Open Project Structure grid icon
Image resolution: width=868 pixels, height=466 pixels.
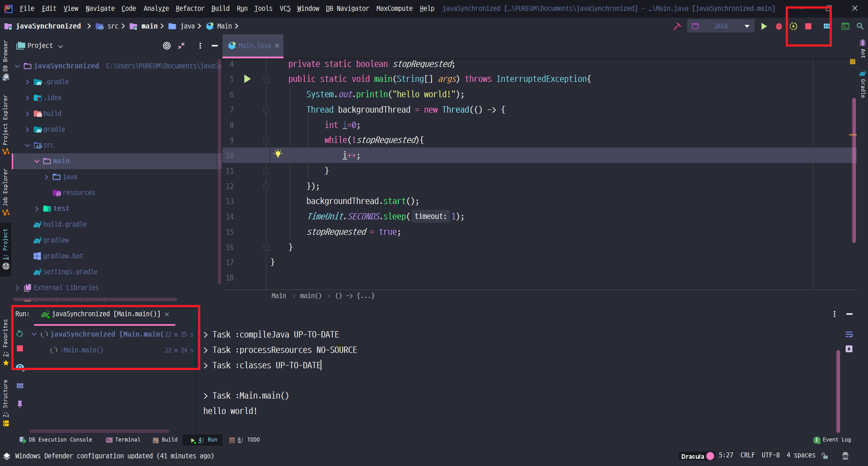pos(826,26)
